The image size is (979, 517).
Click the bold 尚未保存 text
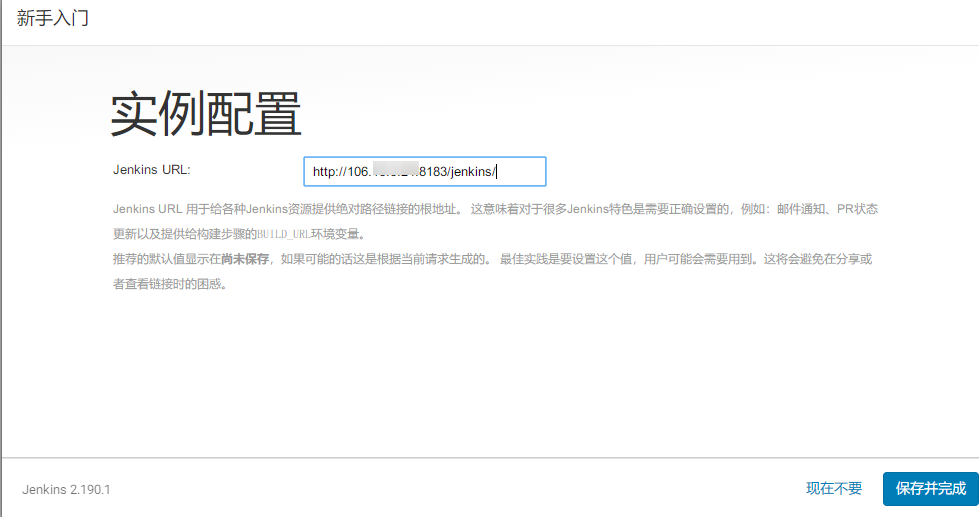click(x=245, y=259)
